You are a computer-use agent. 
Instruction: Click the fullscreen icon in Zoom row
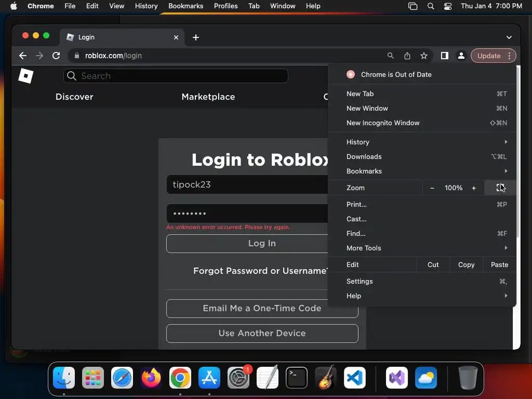500,188
